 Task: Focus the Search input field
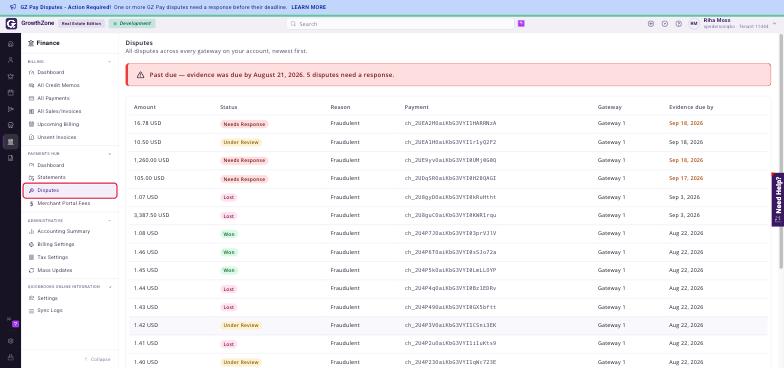tap(401, 24)
